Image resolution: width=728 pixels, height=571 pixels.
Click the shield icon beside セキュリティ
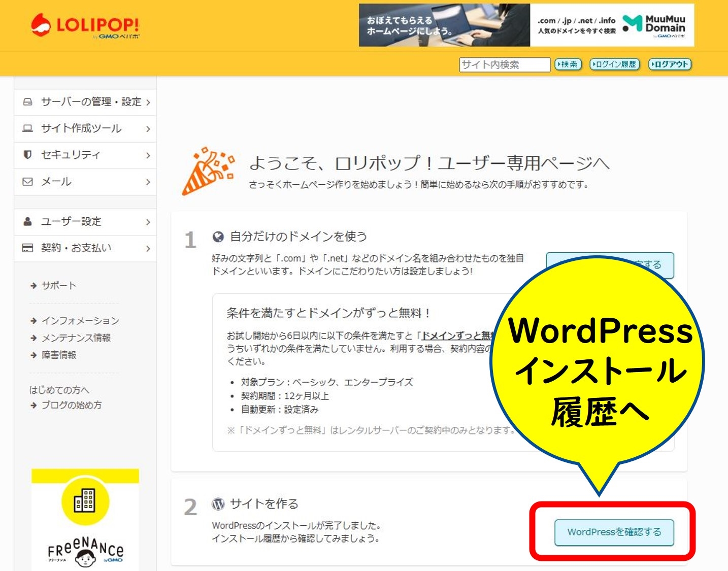pyautogui.click(x=27, y=154)
